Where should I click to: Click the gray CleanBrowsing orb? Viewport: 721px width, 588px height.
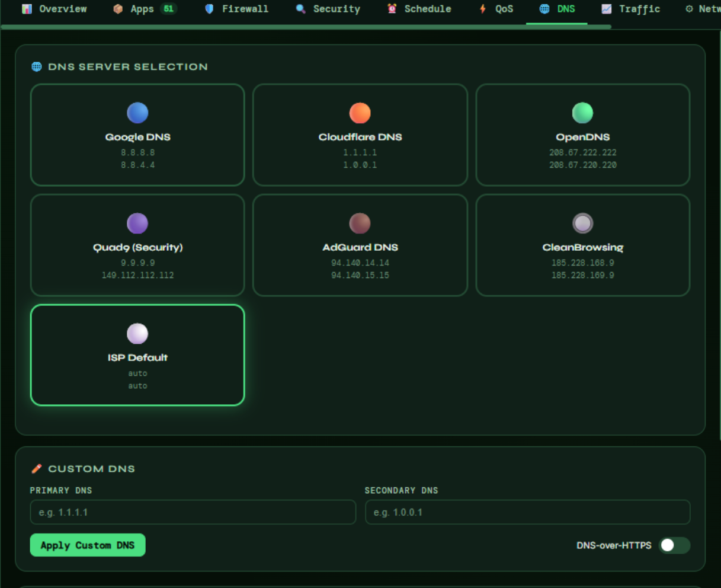point(583,223)
